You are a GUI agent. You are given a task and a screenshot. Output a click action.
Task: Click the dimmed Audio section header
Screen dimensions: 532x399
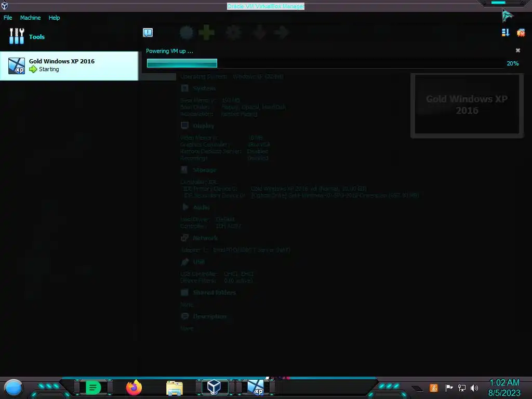(x=201, y=207)
